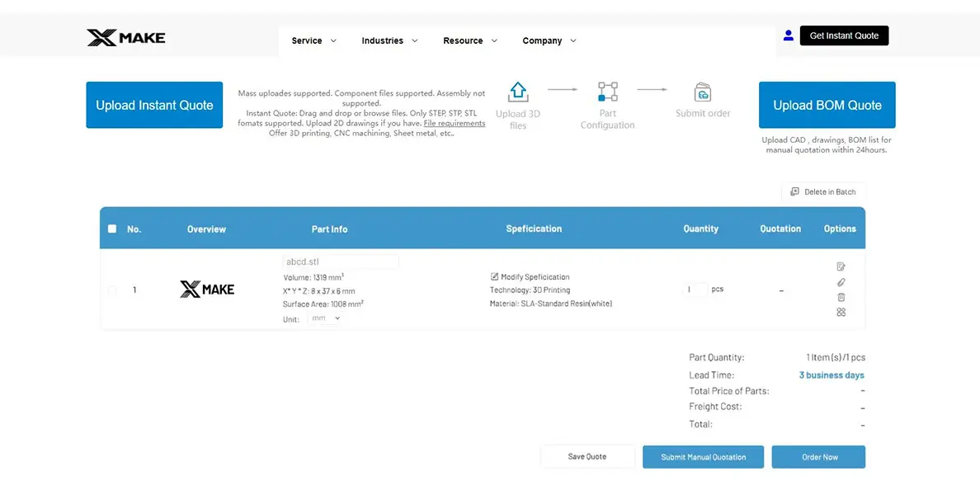Click the edit note icon in Options
This screenshot has height=495, width=980.
pos(841,266)
